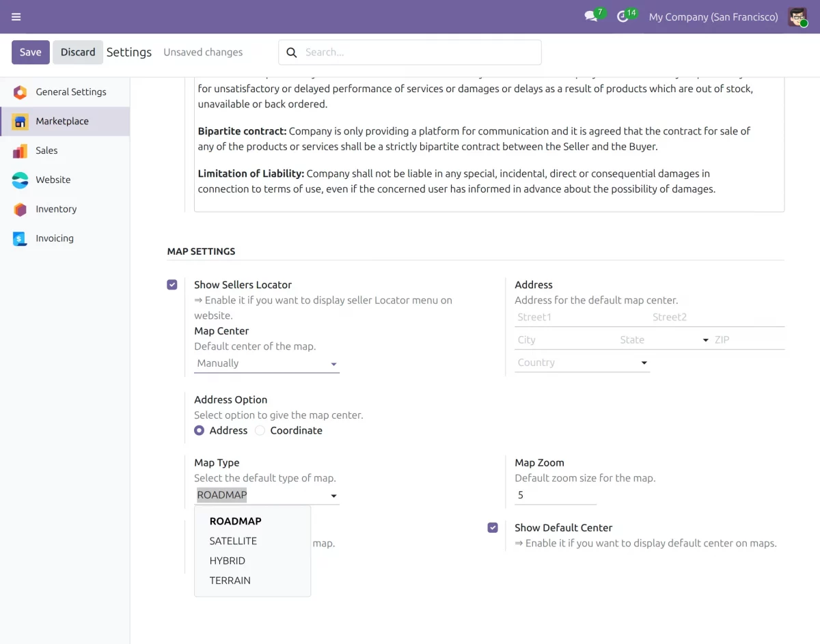
Task: Discard the unsaved changes
Action: click(x=78, y=53)
